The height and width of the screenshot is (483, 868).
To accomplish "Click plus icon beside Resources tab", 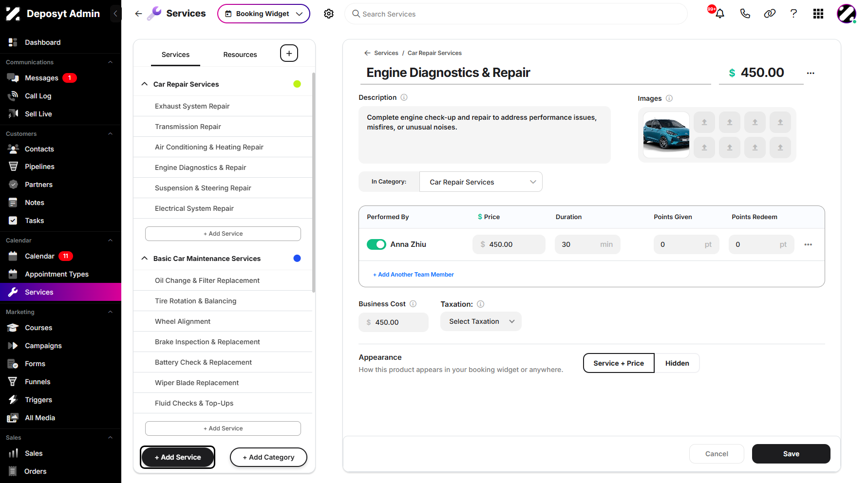I will click(x=289, y=53).
